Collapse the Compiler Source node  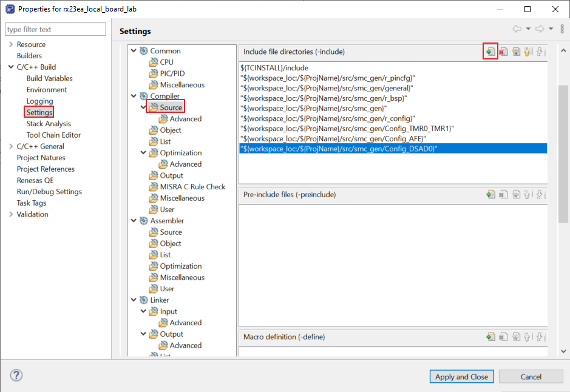pyautogui.click(x=143, y=107)
